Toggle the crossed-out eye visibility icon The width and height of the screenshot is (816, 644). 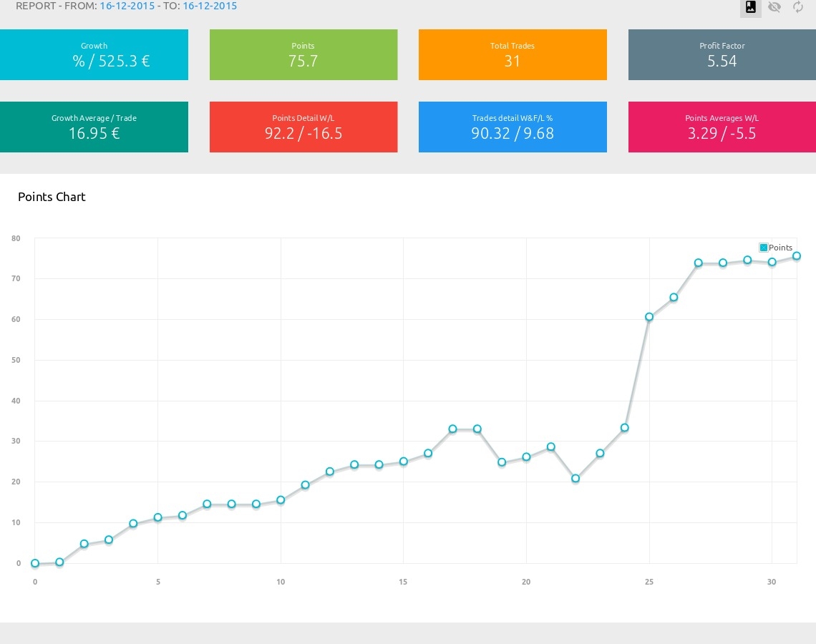point(774,7)
